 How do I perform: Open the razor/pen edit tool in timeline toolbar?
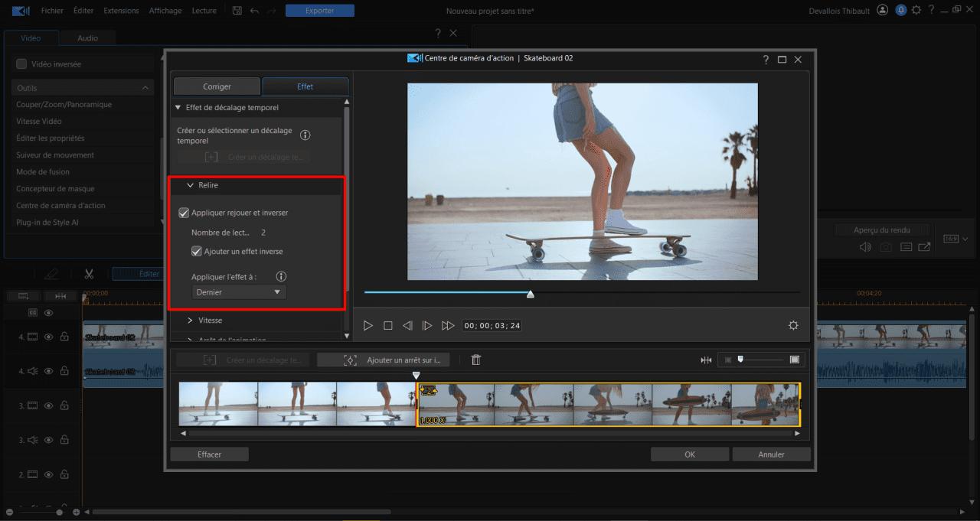[x=51, y=273]
